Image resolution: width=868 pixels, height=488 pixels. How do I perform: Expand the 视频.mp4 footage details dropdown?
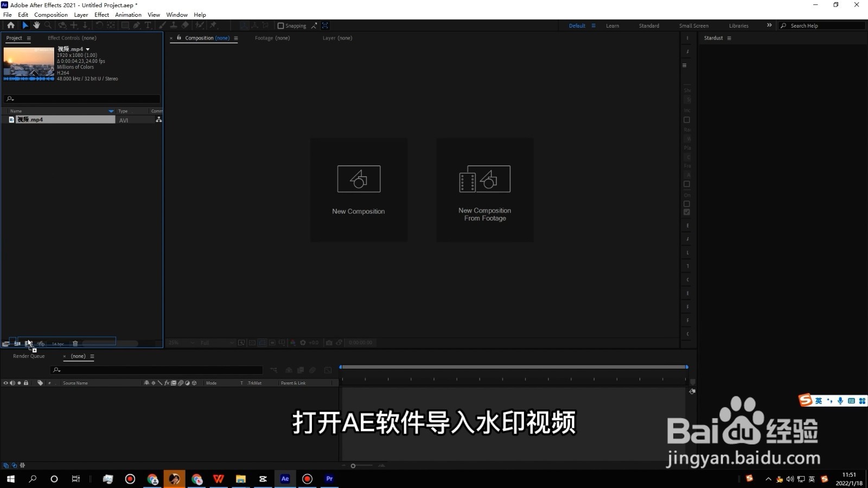(x=87, y=49)
